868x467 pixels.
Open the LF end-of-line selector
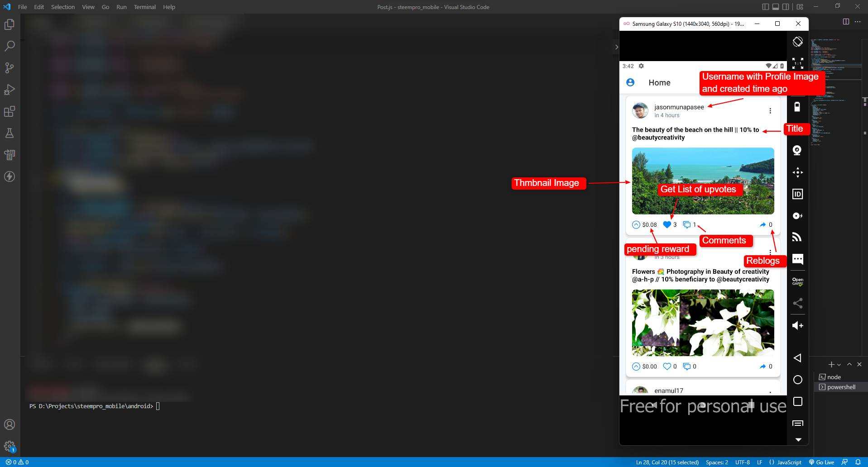click(x=759, y=462)
